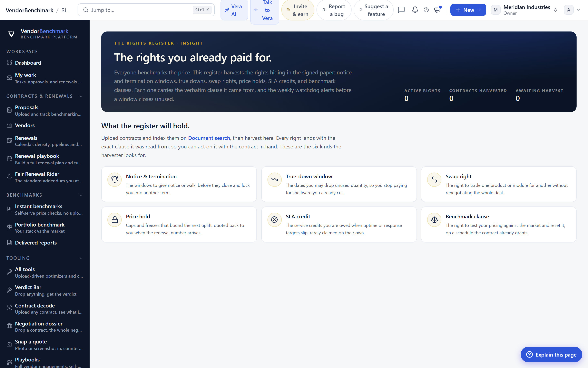588x368 pixels.
Task: Click the Negotiation dossier briefcase icon
Action: point(9,326)
